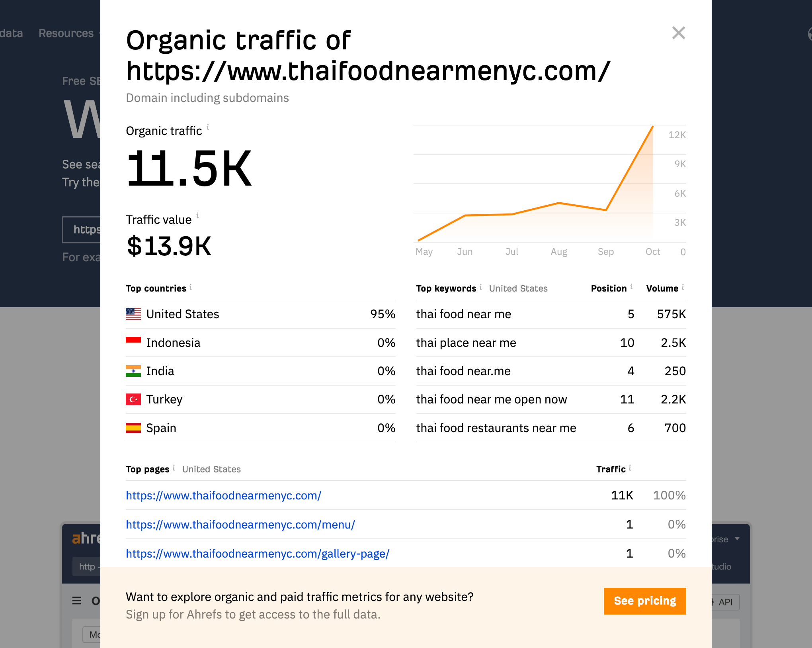Click info icon next to Top pages

174,468
